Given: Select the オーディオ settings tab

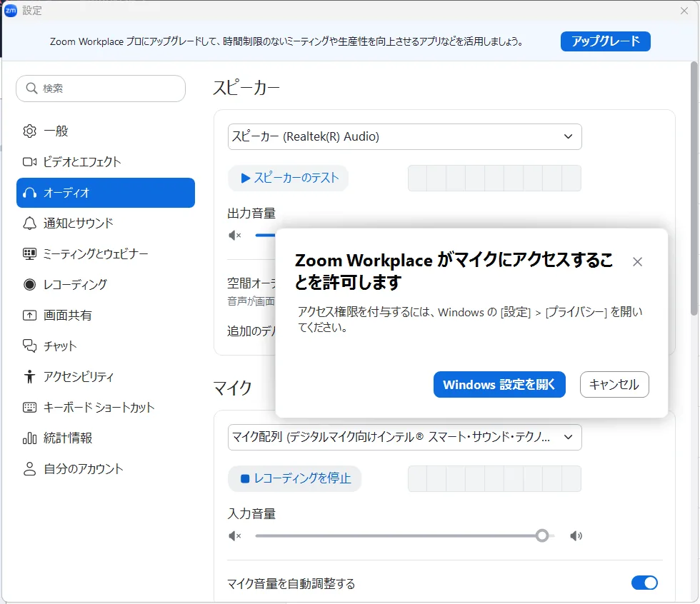Looking at the screenshot, I should coord(106,193).
